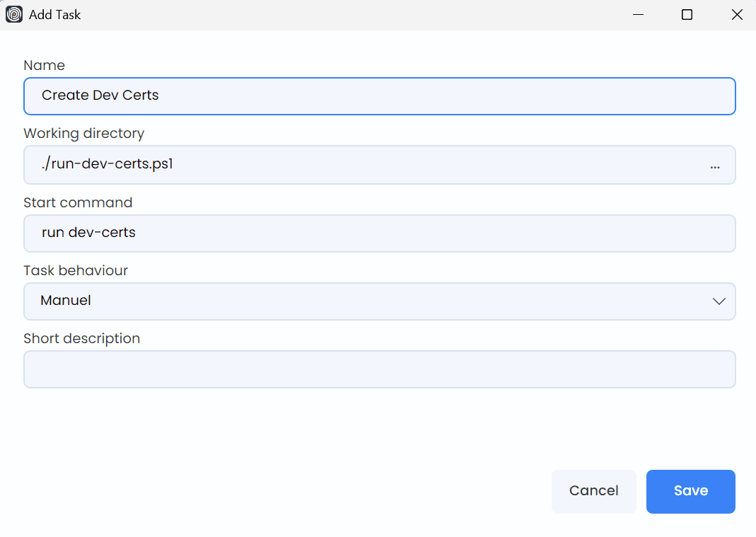Click the Add Task title bar text
The width and height of the screenshot is (756, 537).
click(x=54, y=14)
